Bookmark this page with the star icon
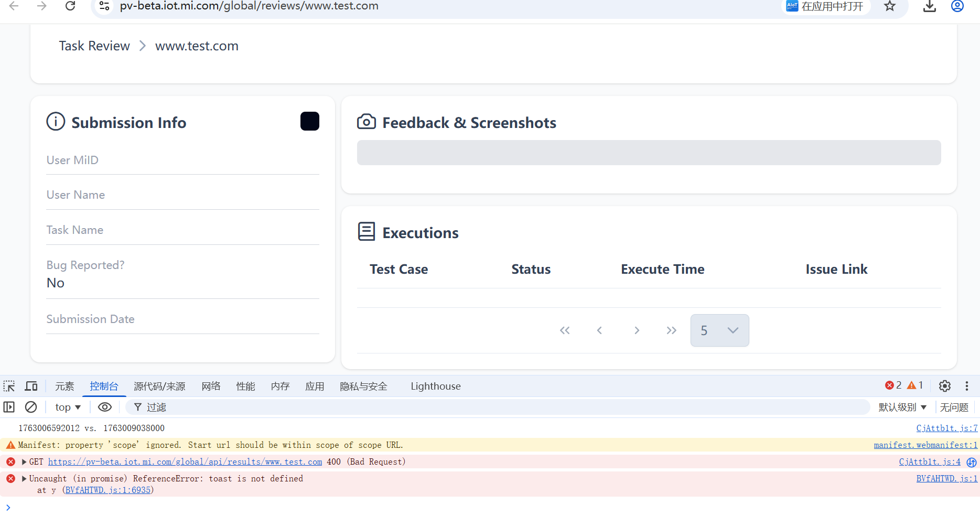 point(889,6)
